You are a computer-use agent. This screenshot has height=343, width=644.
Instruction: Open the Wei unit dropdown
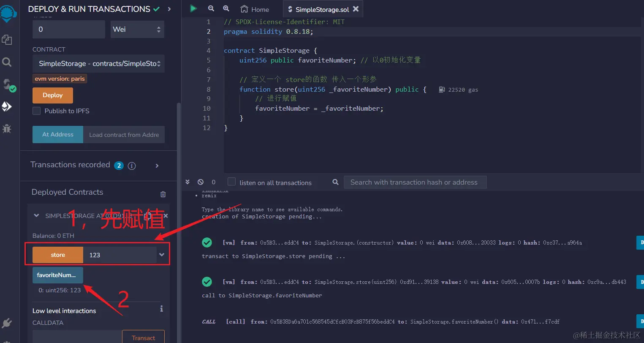pos(137,29)
